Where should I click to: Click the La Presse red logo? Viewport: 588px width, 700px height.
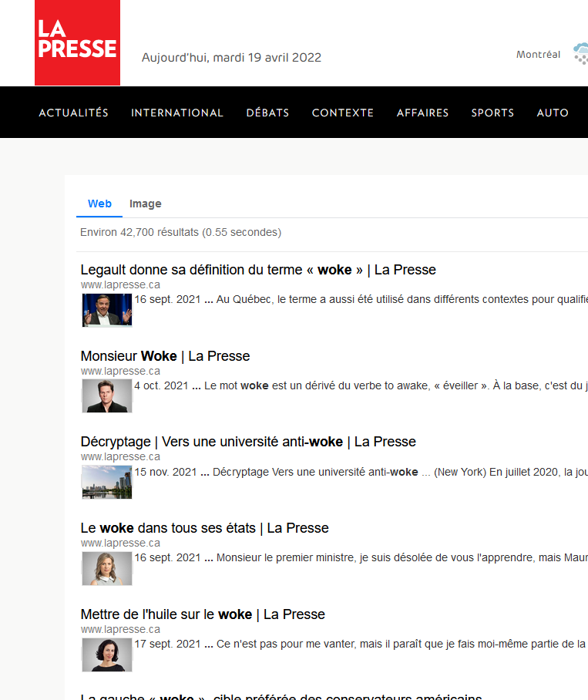coord(77,42)
